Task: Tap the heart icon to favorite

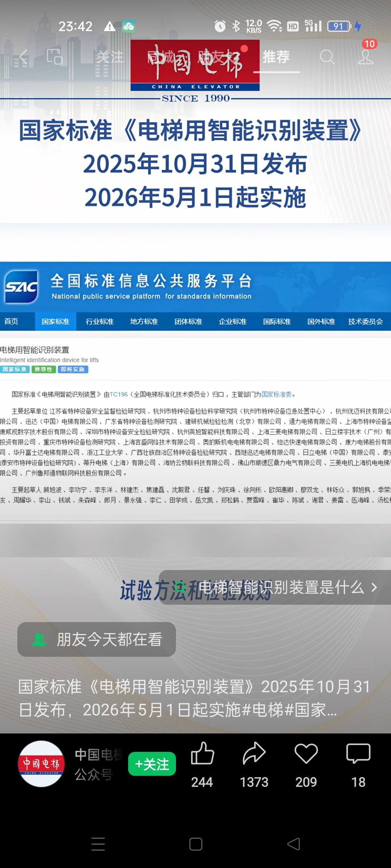Action: (x=306, y=754)
